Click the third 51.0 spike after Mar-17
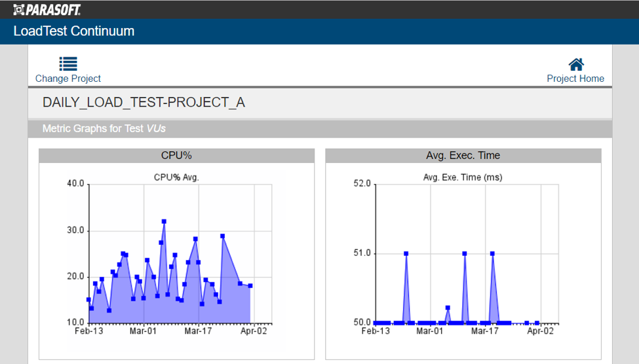Viewport: 639px width, 364px height. pos(492,253)
